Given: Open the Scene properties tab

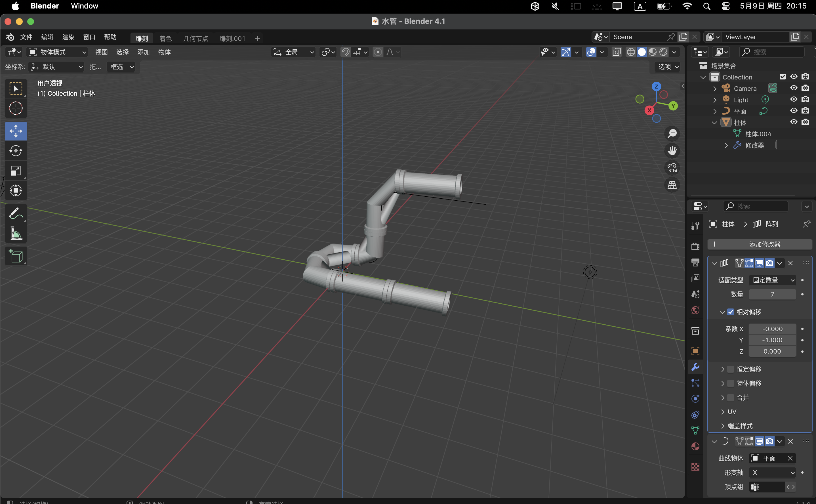Looking at the screenshot, I should pos(695,294).
